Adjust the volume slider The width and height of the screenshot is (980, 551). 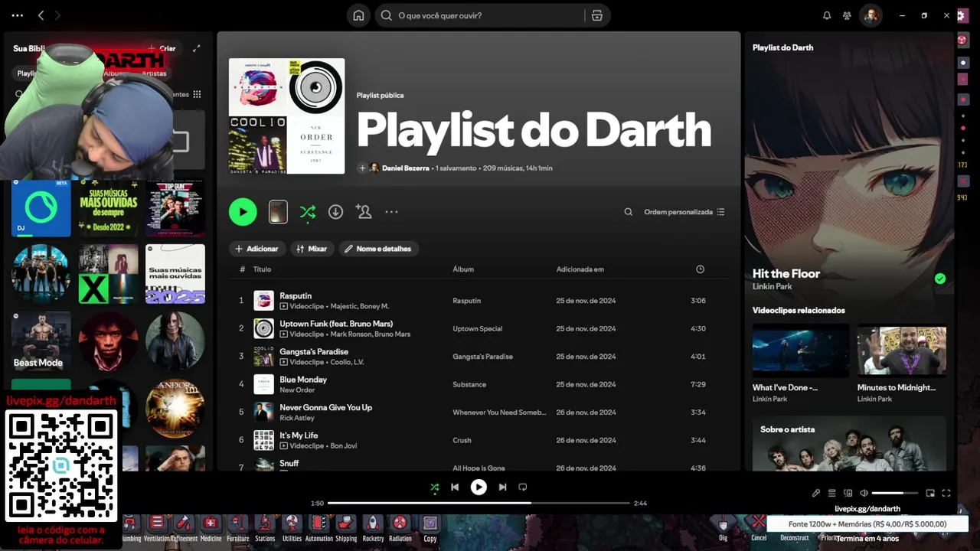pos(895,494)
